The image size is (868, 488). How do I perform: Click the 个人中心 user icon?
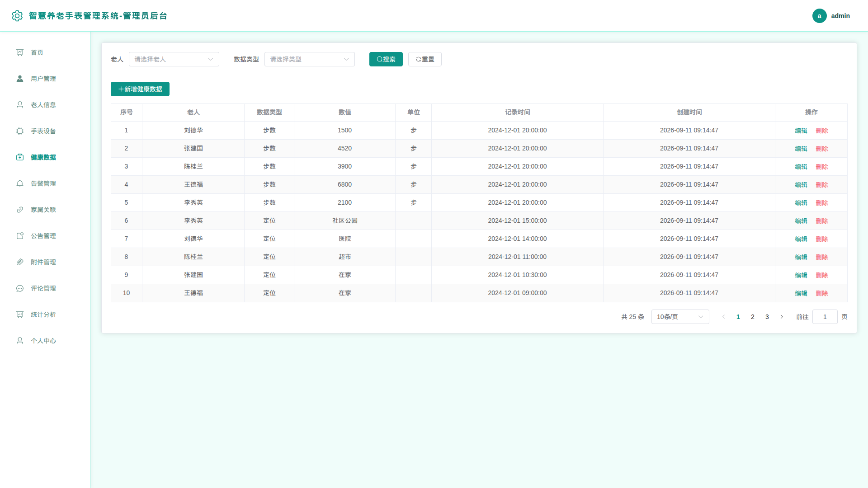tap(20, 341)
